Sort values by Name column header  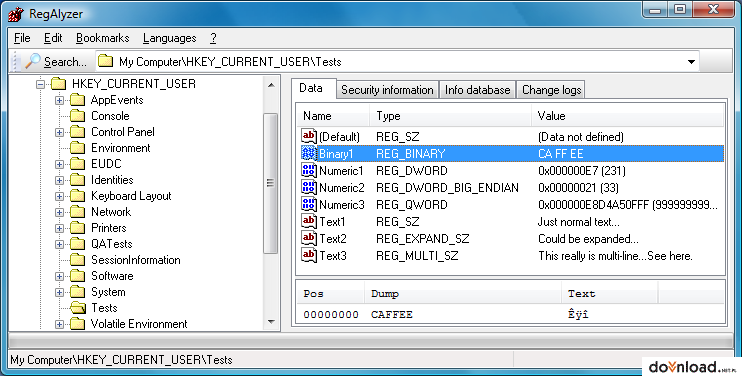coord(333,116)
